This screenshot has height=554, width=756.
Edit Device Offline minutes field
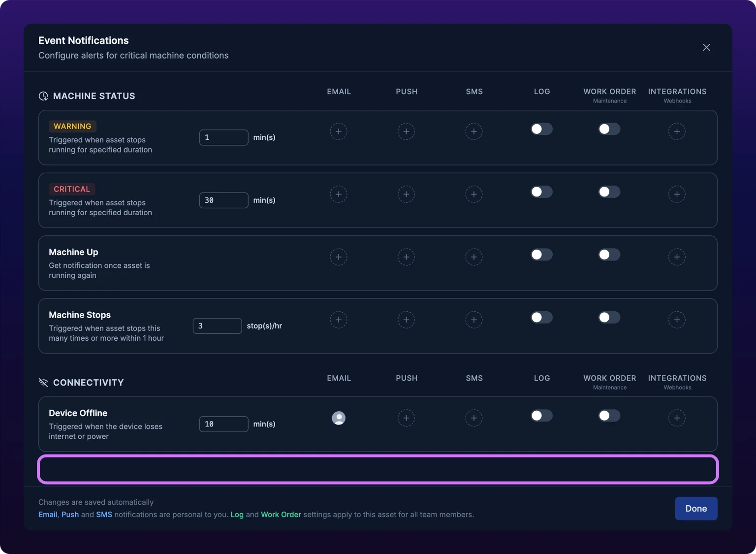coord(223,424)
